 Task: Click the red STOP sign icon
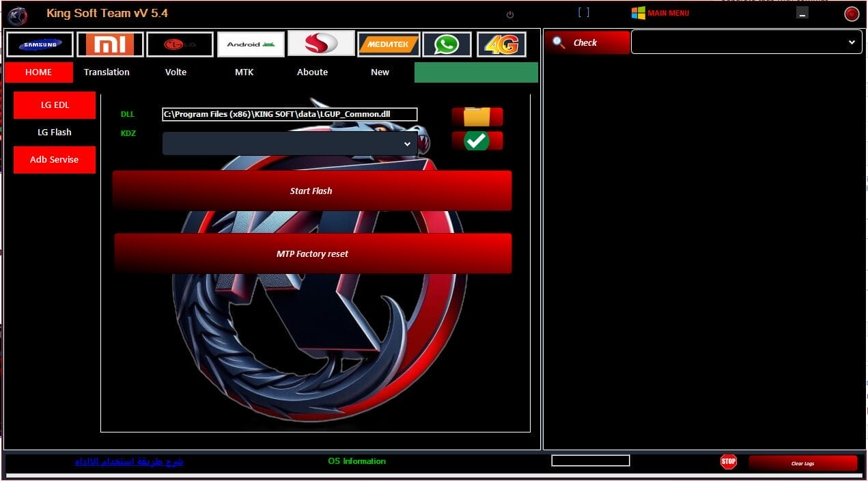(x=729, y=462)
